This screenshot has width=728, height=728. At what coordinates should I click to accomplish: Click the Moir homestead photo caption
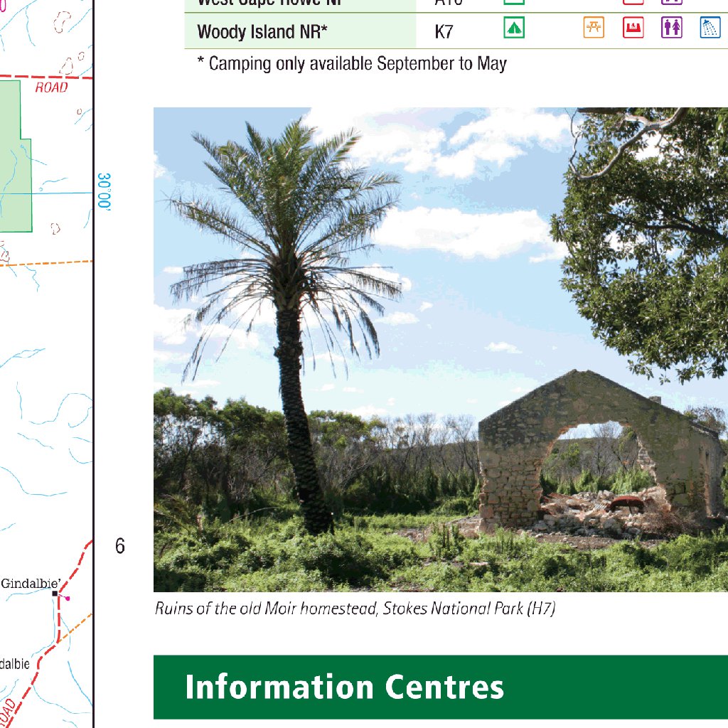click(355, 609)
